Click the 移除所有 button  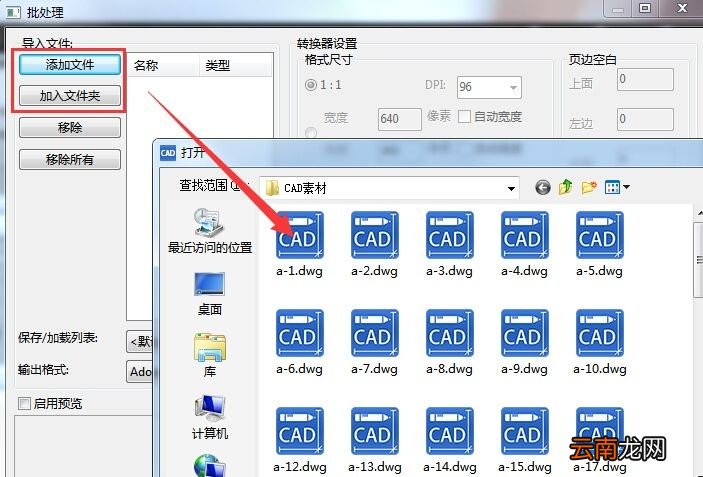click(70, 159)
